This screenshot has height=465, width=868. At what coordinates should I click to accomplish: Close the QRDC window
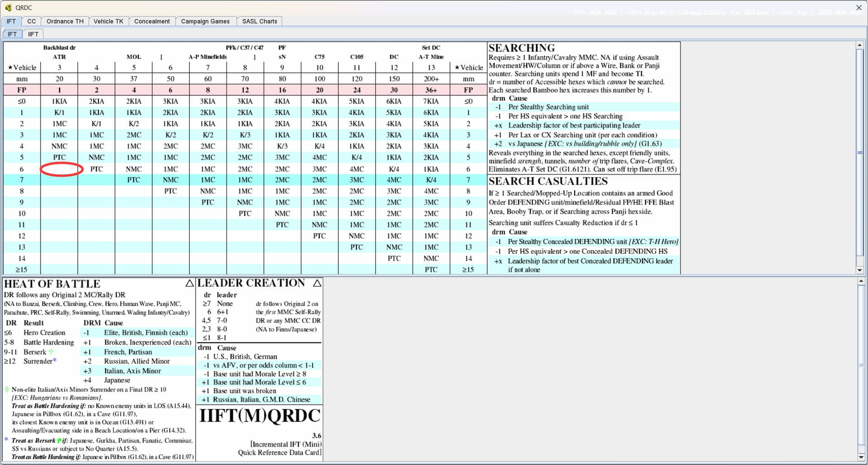pos(859,8)
